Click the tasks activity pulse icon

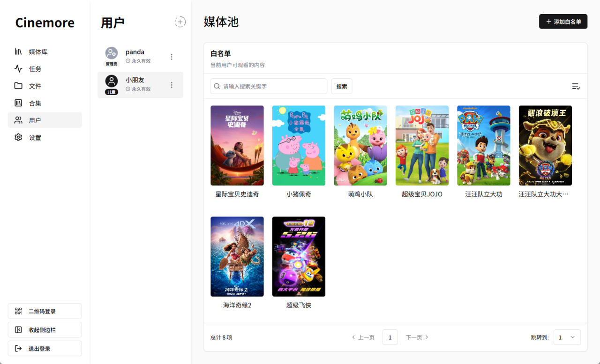tap(18, 69)
